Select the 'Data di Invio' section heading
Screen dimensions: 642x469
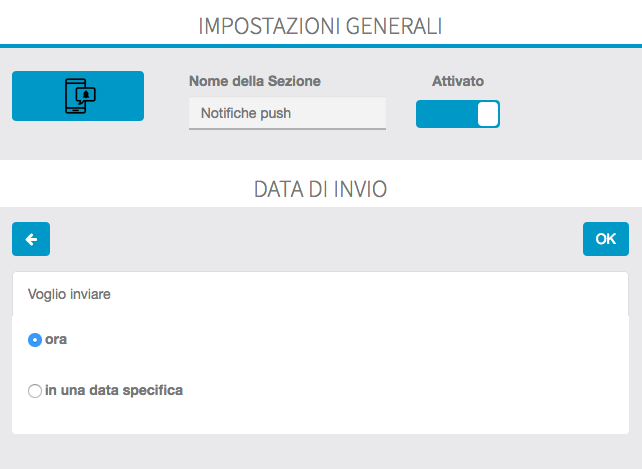(x=320, y=189)
